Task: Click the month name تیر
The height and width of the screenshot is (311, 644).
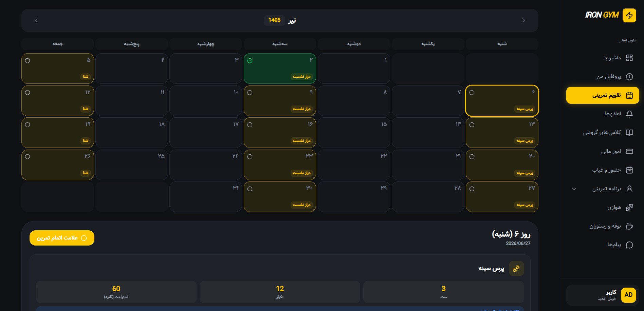Action: coord(292,20)
